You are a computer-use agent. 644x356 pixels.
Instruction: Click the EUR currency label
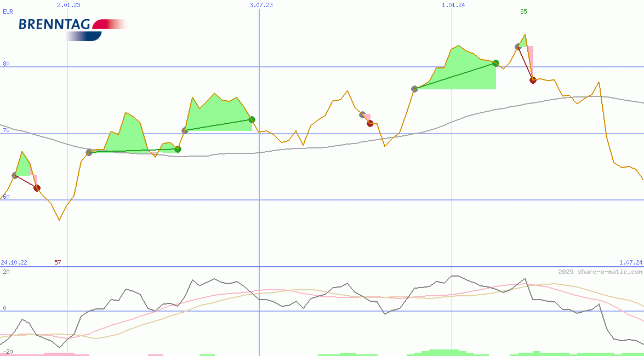coord(8,11)
